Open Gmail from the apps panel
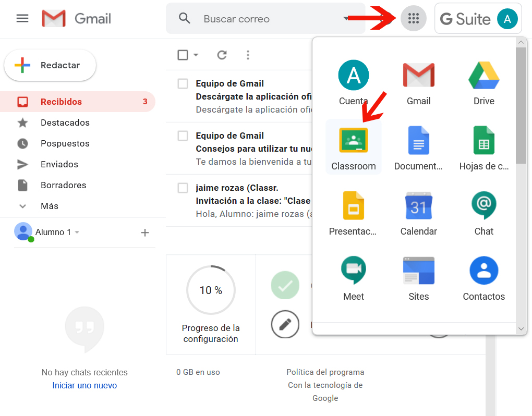This screenshot has width=532, height=416. (419, 83)
